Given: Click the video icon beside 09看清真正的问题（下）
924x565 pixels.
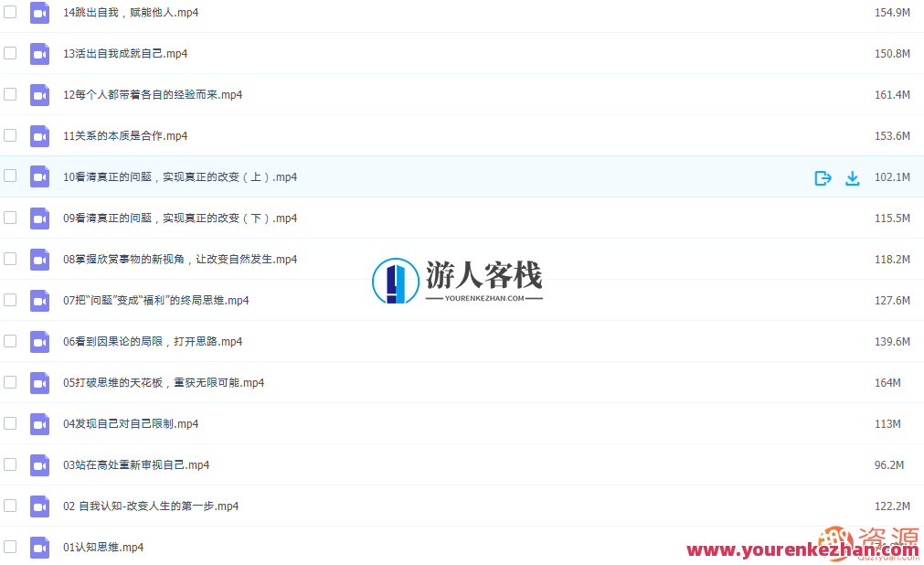Looking at the screenshot, I should [39, 218].
